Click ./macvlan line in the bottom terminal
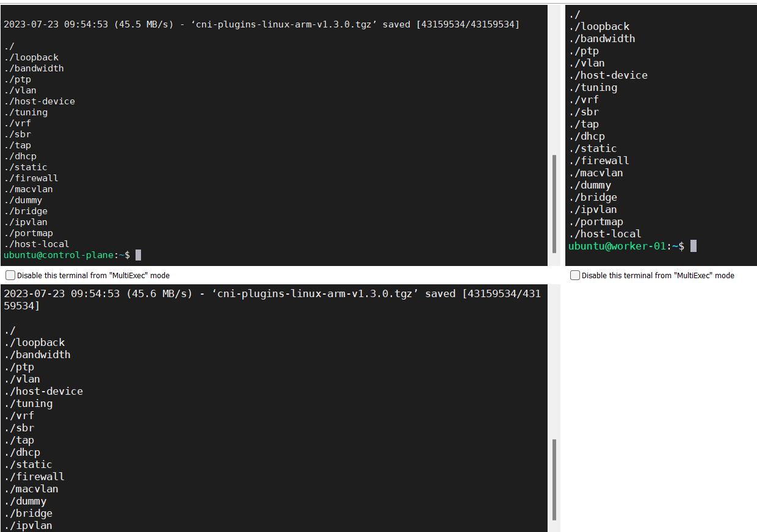Image resolution: width=757 pixels, height=532 pixels. coord(31,489)
